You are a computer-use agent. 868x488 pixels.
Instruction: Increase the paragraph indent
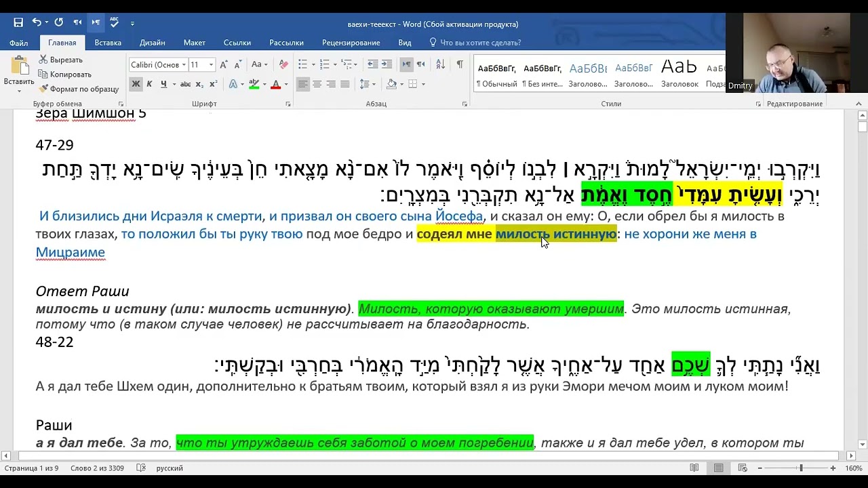pyautogui.click(x=387, y=64)
